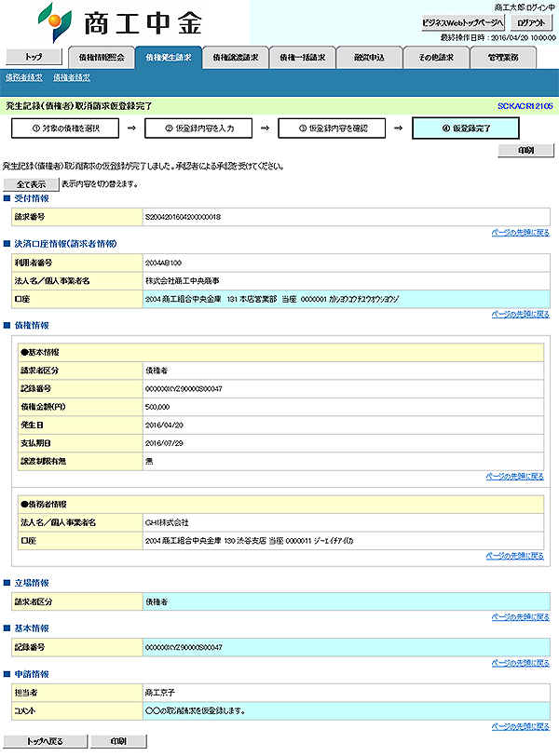Click the コメント value text
Screen dimensions: 559x756
(x=195, y=711)
